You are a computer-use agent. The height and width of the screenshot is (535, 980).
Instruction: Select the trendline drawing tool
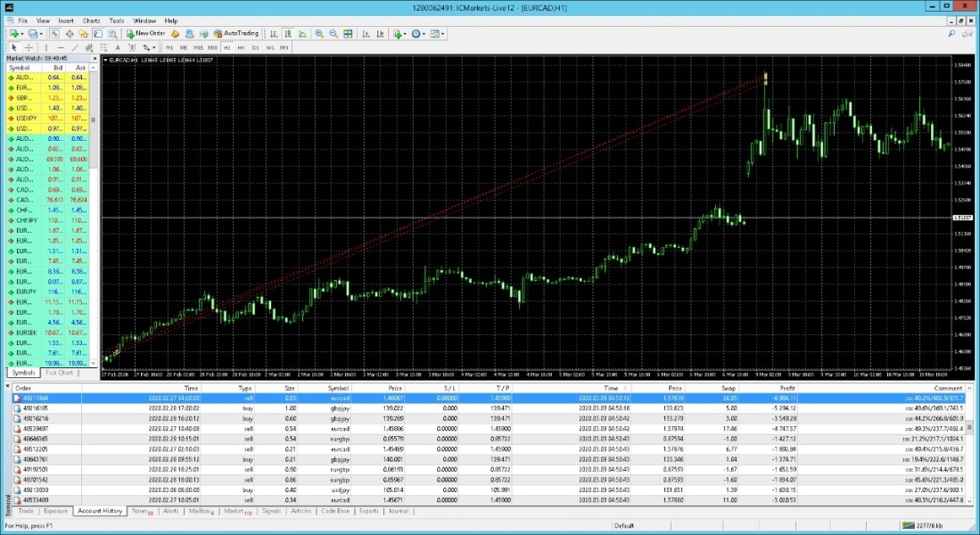tap(74, 47)
